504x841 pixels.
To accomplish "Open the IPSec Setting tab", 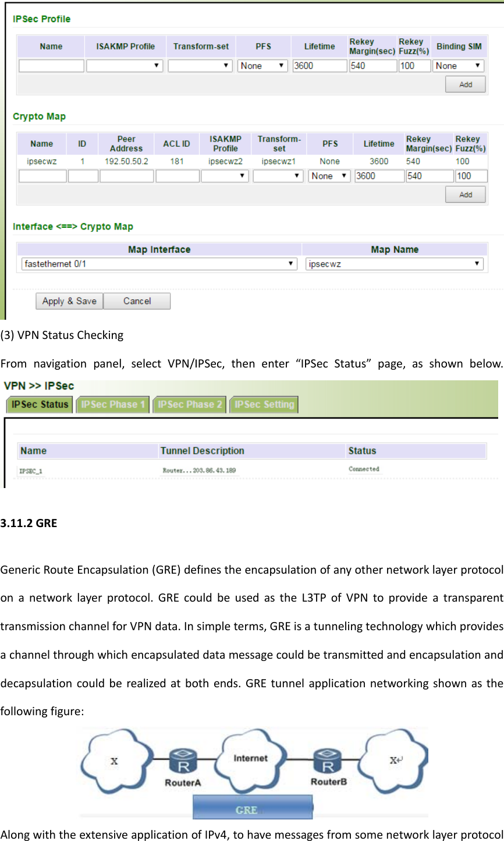I will 264,404.
